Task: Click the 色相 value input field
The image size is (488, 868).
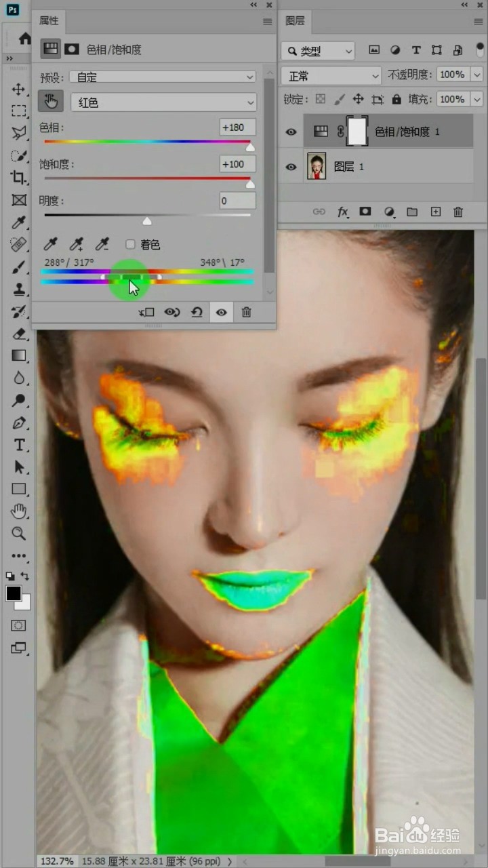Action: (x=238, y=127)
